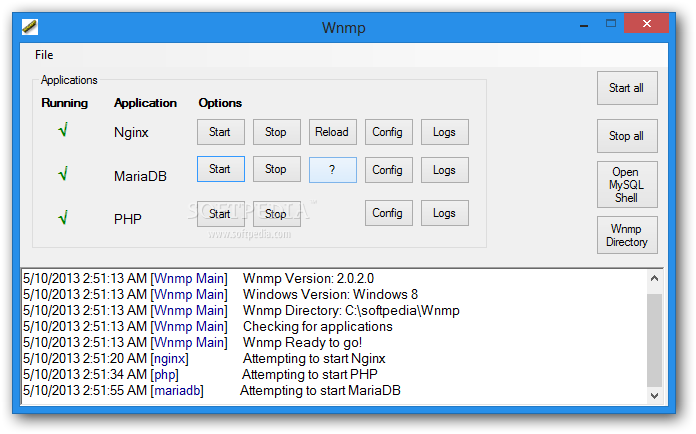Image resolution: width=696 pixels, height=434 pixels.
Task: View the Nginx Logs
Action: (x=444, y=132)
